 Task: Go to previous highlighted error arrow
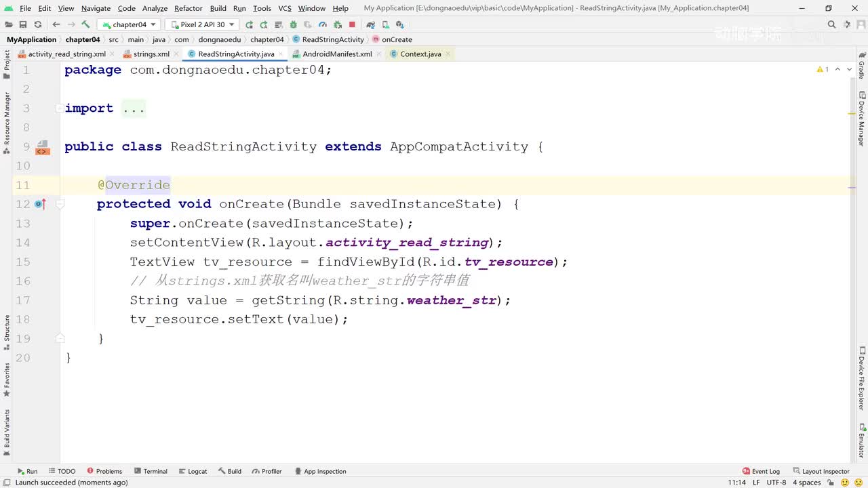(x=837, y=69)
